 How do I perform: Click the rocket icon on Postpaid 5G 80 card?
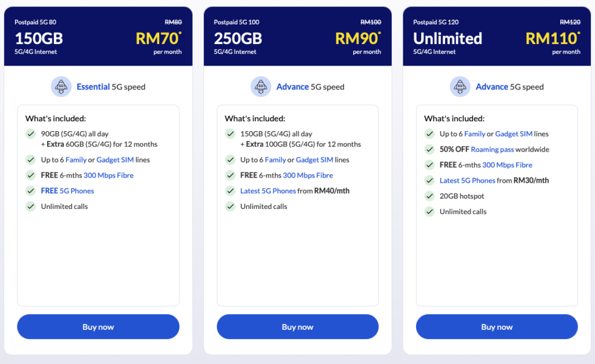point(62,86)
